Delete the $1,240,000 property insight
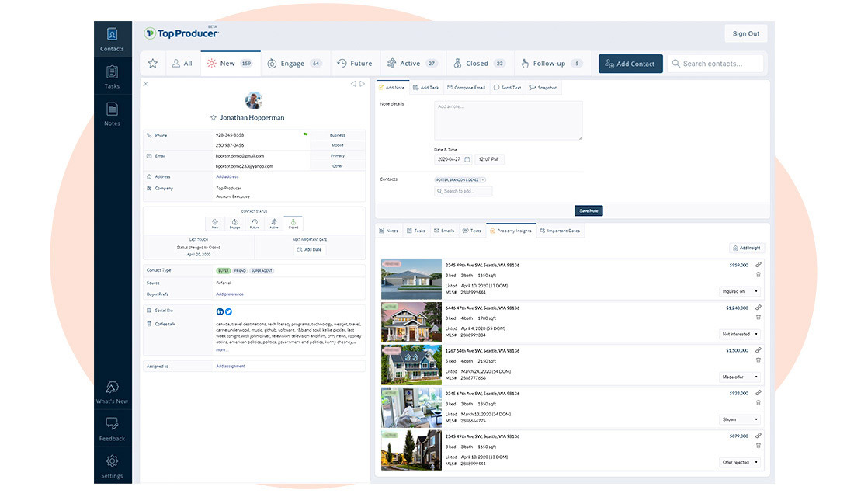 [x=759, y=317]
